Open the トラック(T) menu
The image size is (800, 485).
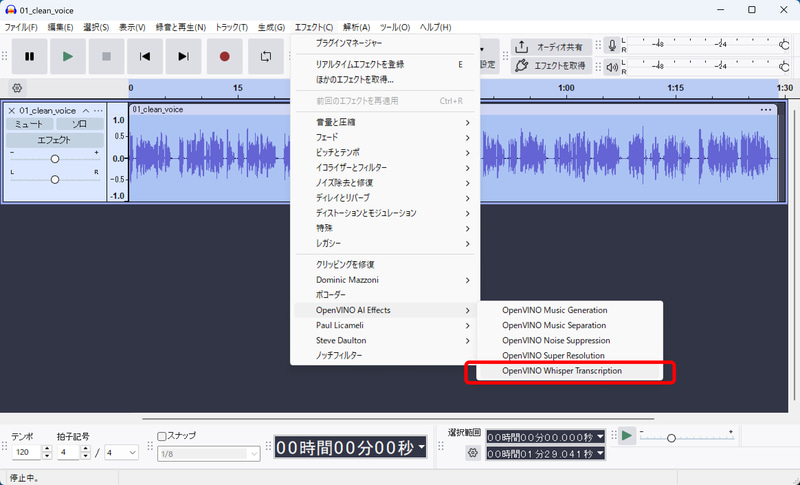click(x=232, y=27)
